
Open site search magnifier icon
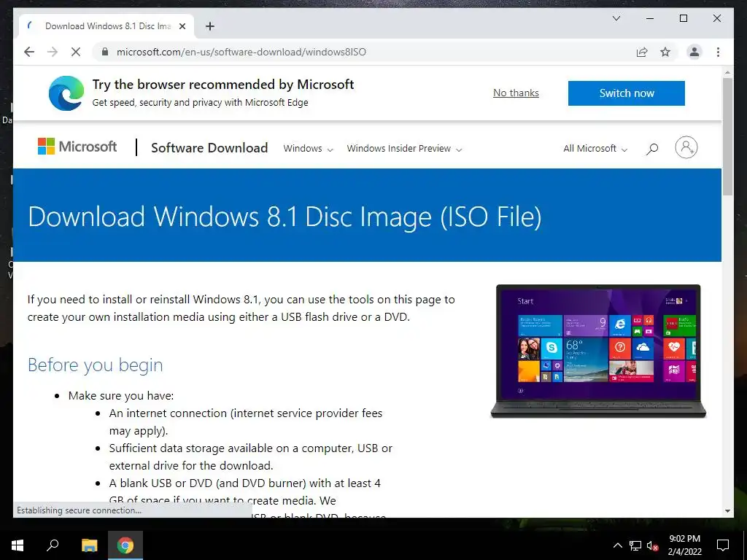click(x=651, y=149)
